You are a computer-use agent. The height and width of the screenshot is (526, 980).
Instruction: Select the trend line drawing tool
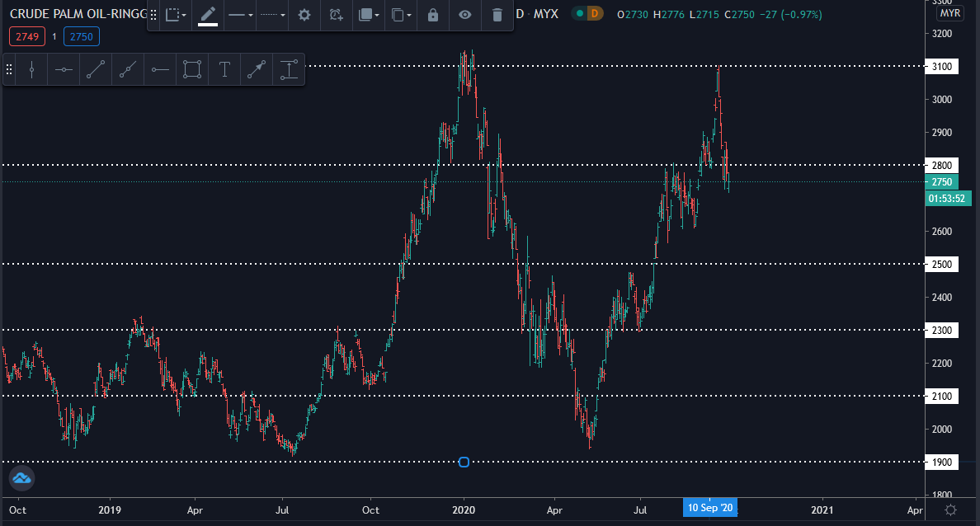[95, 69]
